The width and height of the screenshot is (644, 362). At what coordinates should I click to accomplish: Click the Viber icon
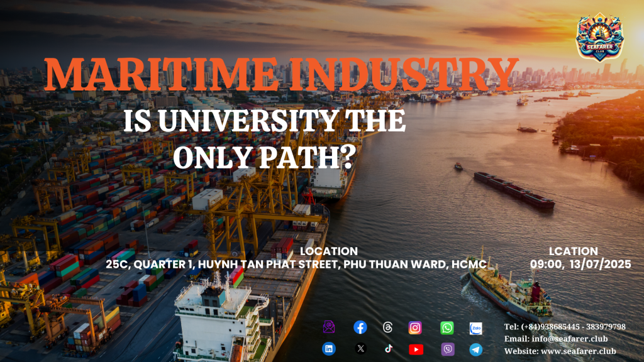[x=447, y=349]
